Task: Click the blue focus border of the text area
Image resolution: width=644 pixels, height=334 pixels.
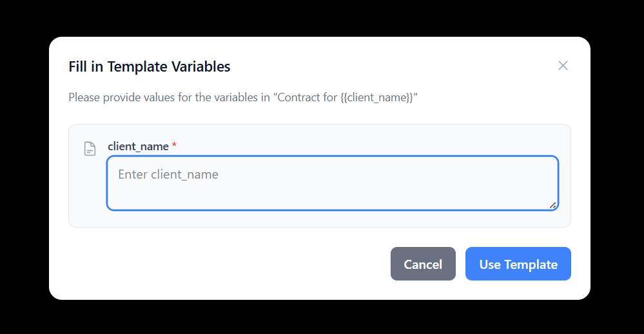Action: point(332,157)
